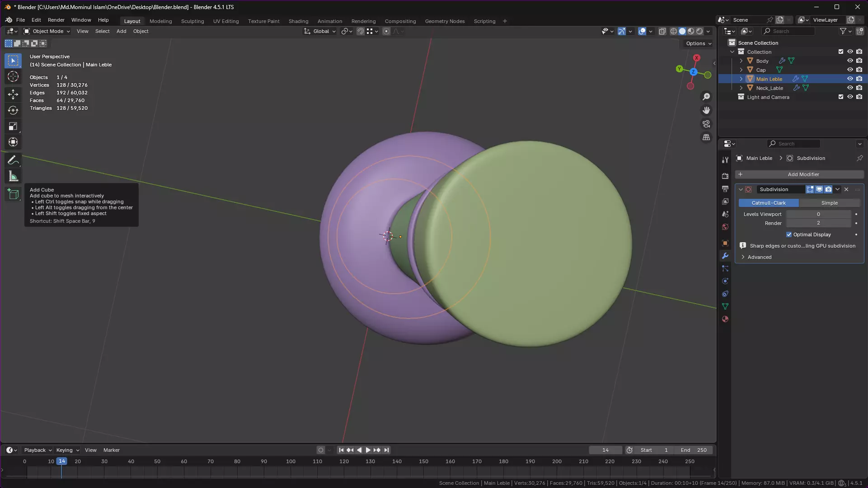868x488 pixels.
Task: Select the Move tool in toolbar
Action: 13,94
